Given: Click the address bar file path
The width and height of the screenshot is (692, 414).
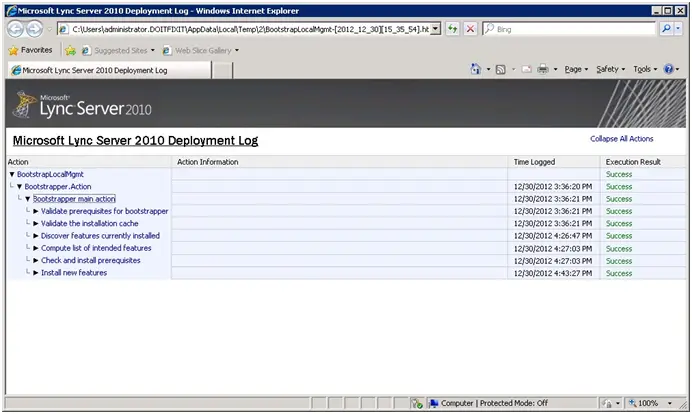Looking at the screenshot, I should [x=250, y=29].
